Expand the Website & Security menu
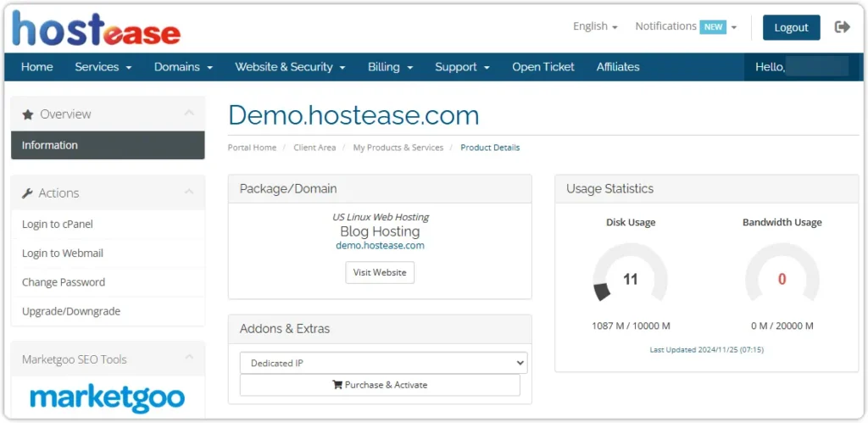The height and width of the screenshot is (423, 868). [x=290, y=67]
